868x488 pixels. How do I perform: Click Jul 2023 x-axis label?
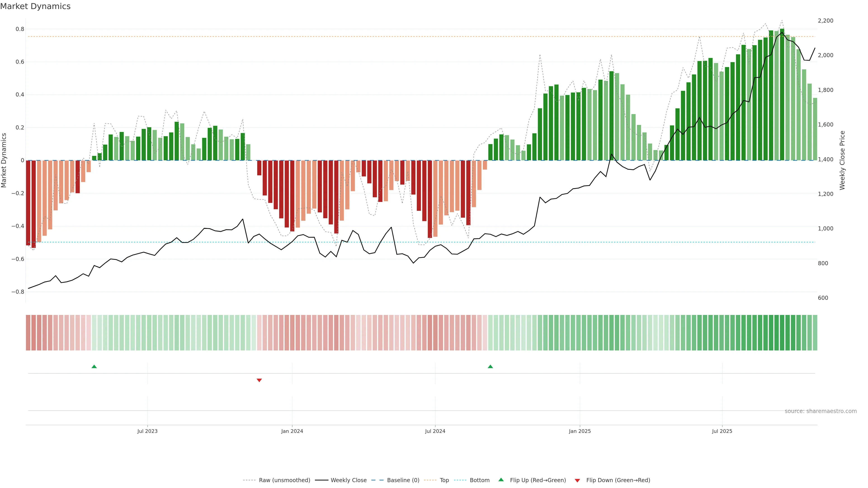[147, 431]
